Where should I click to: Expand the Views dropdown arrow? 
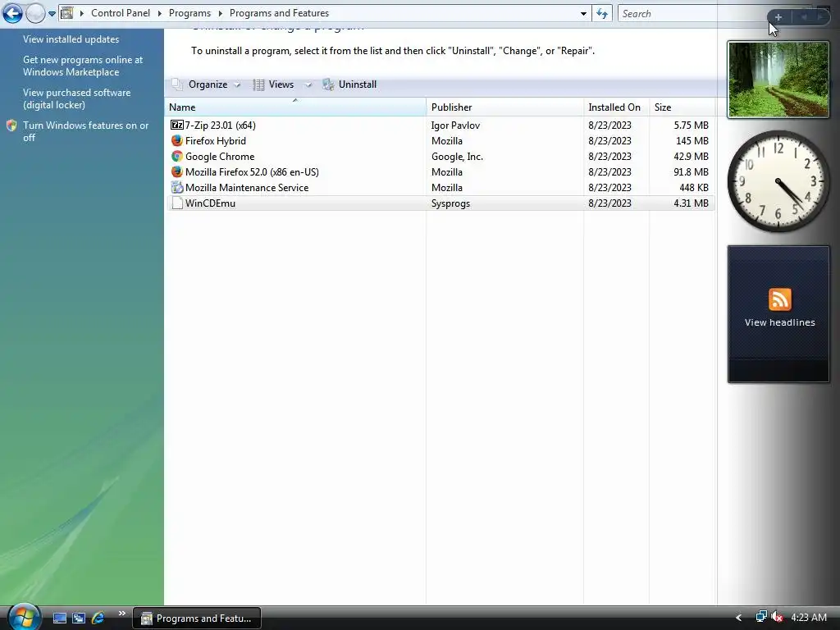pos(308,84)
